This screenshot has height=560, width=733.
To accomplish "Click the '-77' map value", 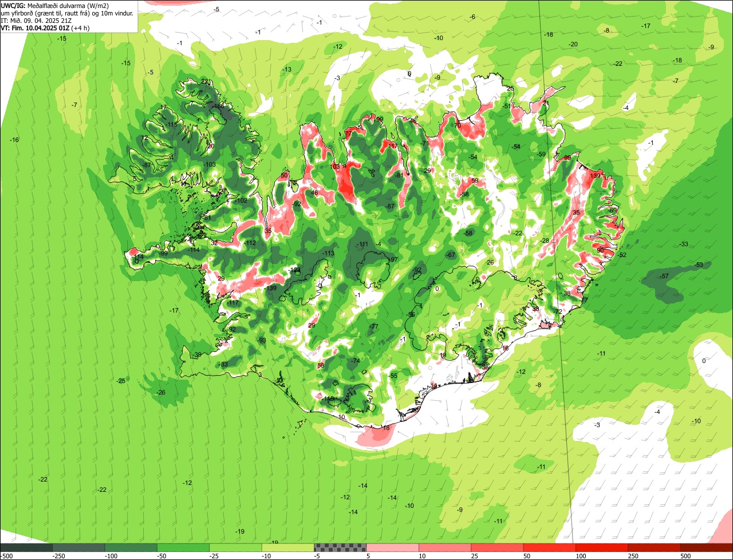I will point(374,327).
